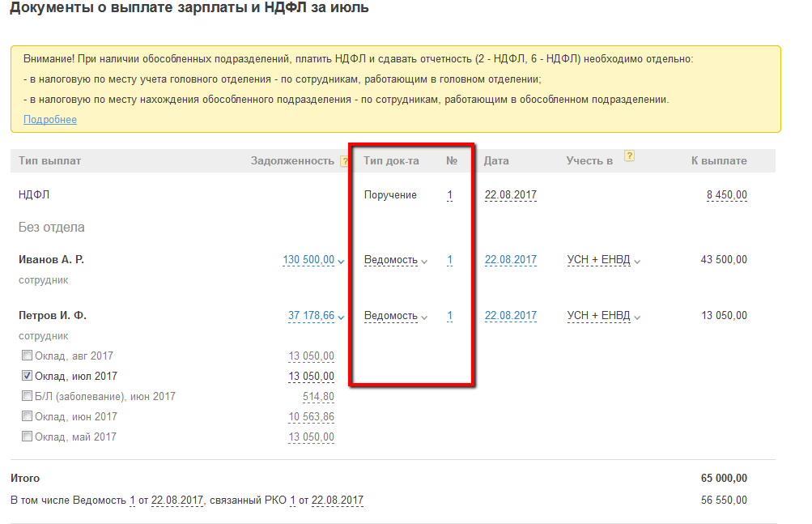Open РКО date 22.08.2017 in the summary
This screenshot has width=812, height=524.
[x=337, y=501]
